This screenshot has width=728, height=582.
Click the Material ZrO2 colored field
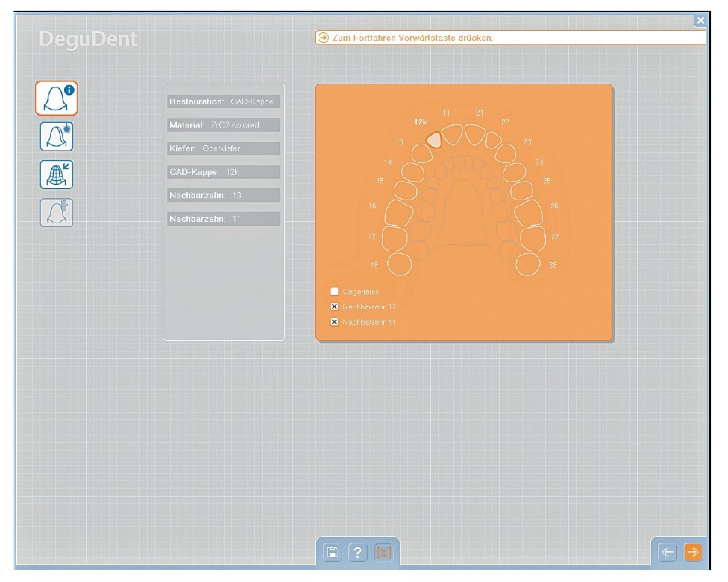223,125
